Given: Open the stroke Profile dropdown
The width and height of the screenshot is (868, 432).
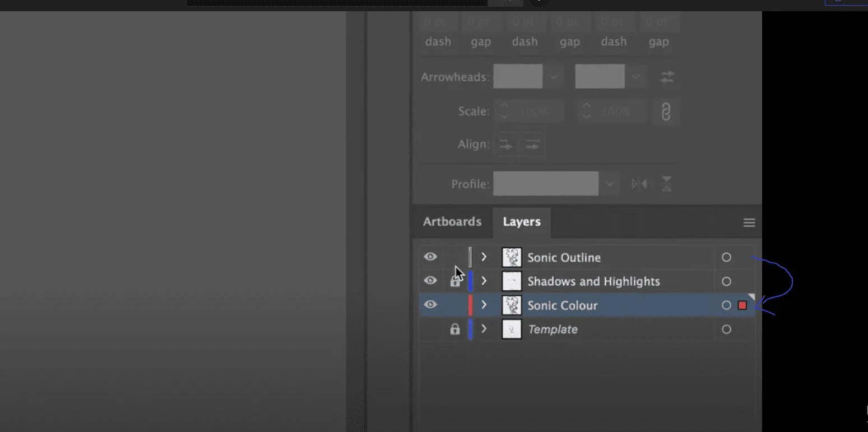Looking at the screenshot, I should click(609, 184).
